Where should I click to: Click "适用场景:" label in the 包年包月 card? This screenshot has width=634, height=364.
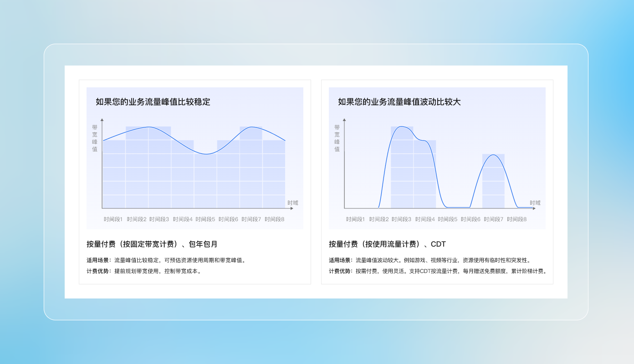point(99,260)
